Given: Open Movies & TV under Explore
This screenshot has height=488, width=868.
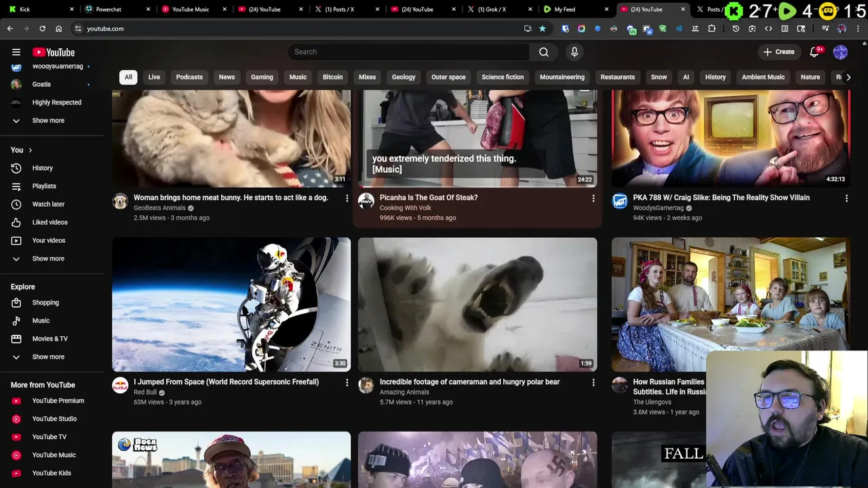Looking at the screenshot, I should click(x=51, y=339).
